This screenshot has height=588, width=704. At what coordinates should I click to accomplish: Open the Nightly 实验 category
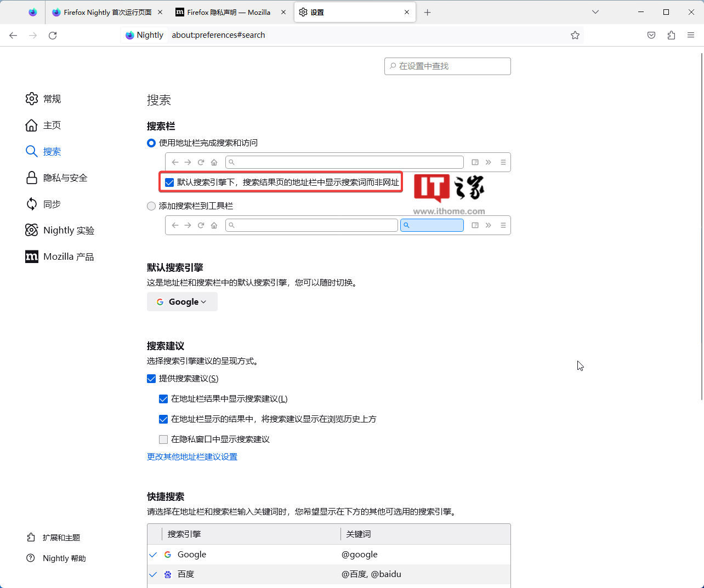pyautogui.click(x=60, y=230)
